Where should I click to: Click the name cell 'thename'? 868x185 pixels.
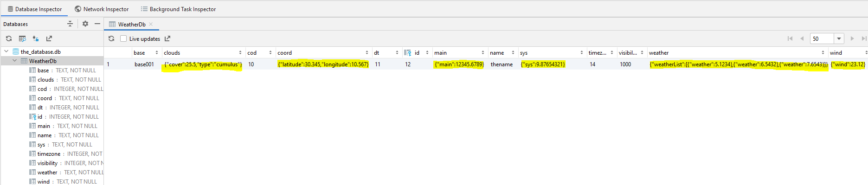(503, 64)
